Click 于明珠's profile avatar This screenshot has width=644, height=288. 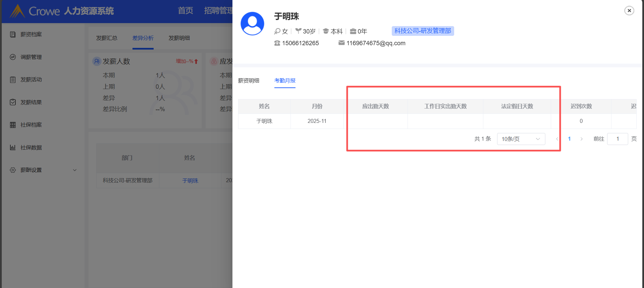[252, 24]
